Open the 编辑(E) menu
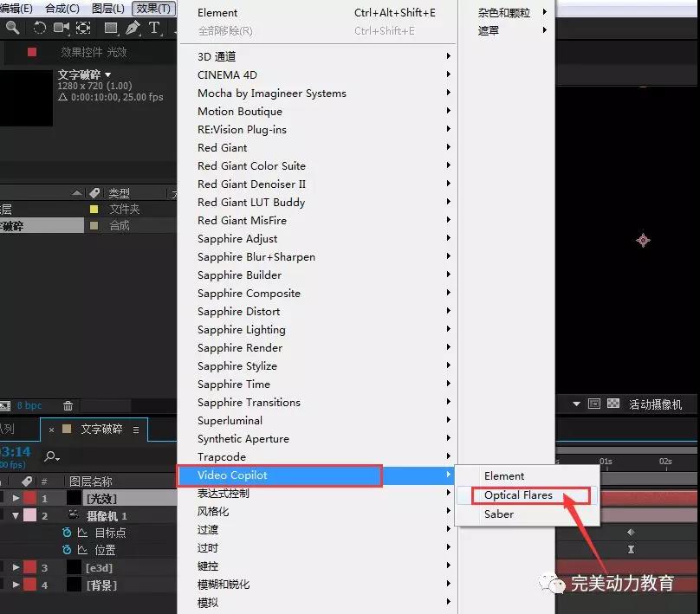The image size is (700, 614). [16, 9]
